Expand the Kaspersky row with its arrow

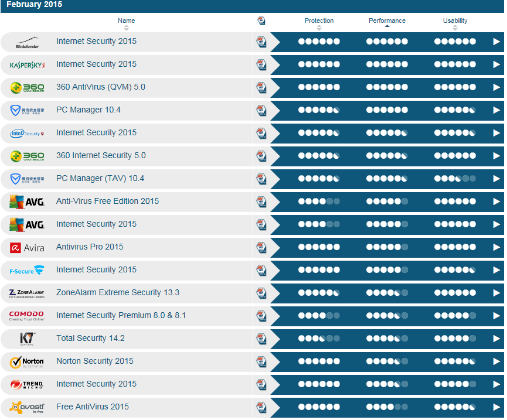click(x=496, y=64)
